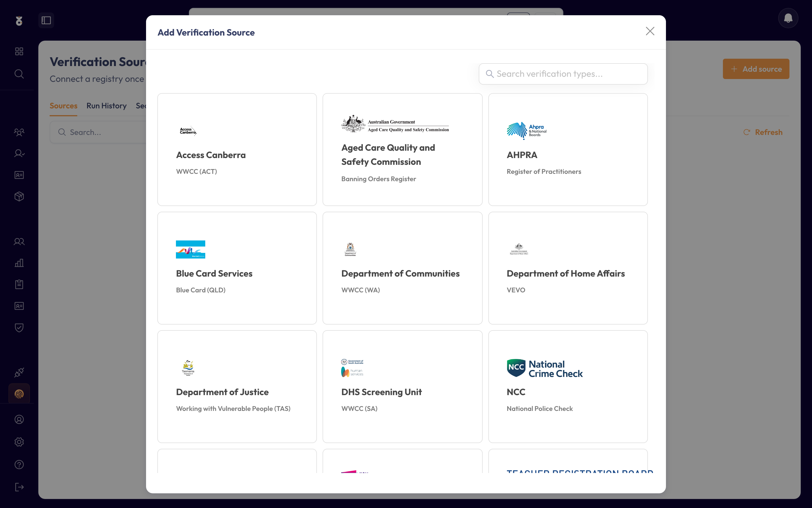Open the two-people users sidebar icon
812x508 pixels.
click(x=19, y=242)
